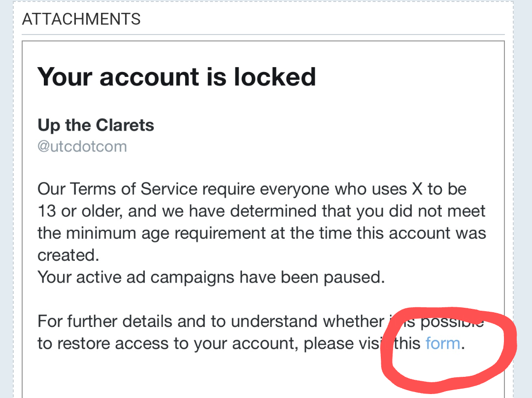Click the "For further details" text
Viewport: 532px width, 398px height.
pos(102,322)
